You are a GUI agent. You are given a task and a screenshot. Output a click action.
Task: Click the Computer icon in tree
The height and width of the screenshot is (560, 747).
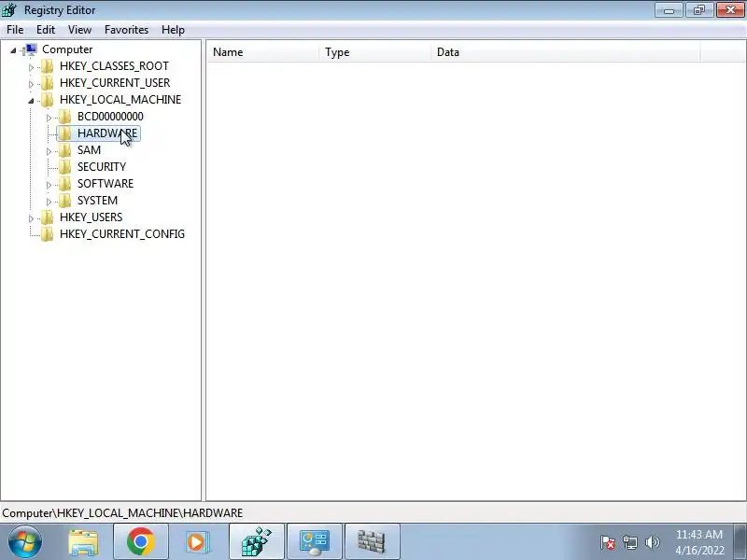pos(30,49)
